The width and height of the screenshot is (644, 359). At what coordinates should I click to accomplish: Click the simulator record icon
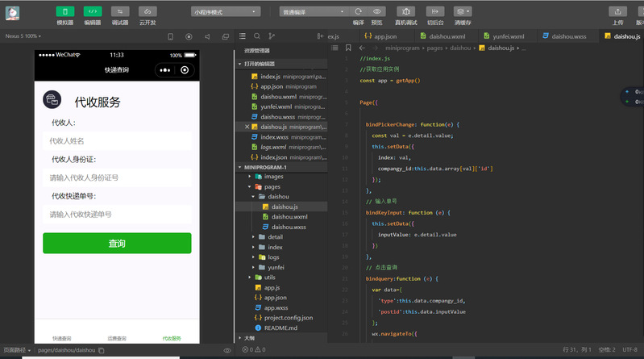[x=189, y=36]
